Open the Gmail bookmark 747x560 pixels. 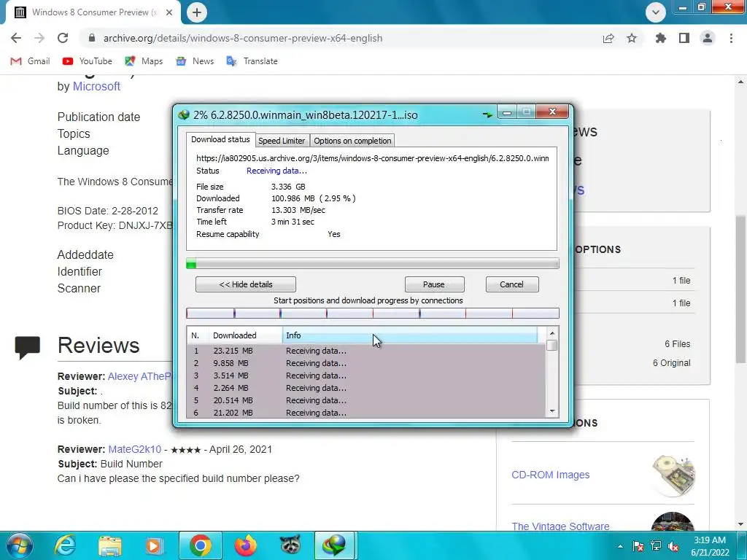[30, 61]
